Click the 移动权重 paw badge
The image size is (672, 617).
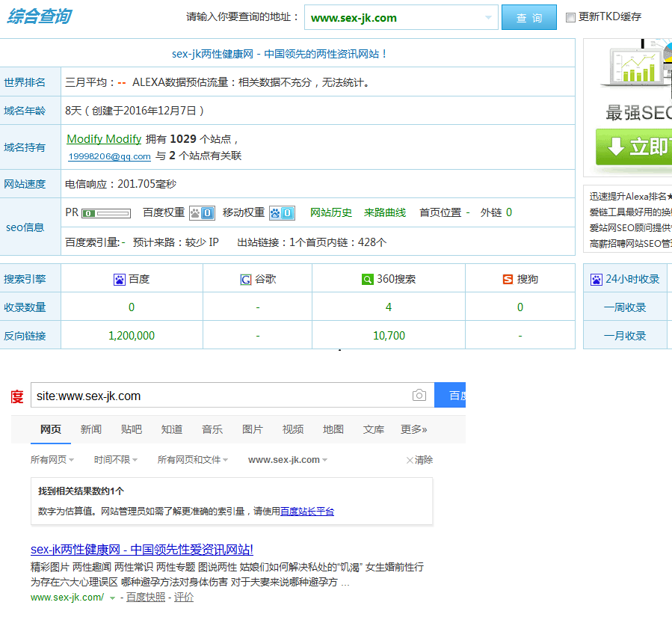coord(282,213)
